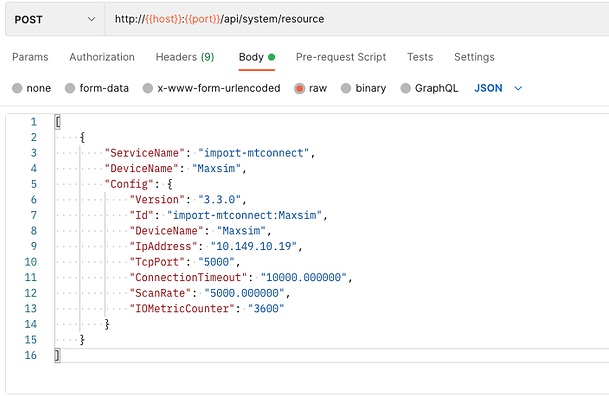Click line number 1 in the editor gutter

[34, 122]
